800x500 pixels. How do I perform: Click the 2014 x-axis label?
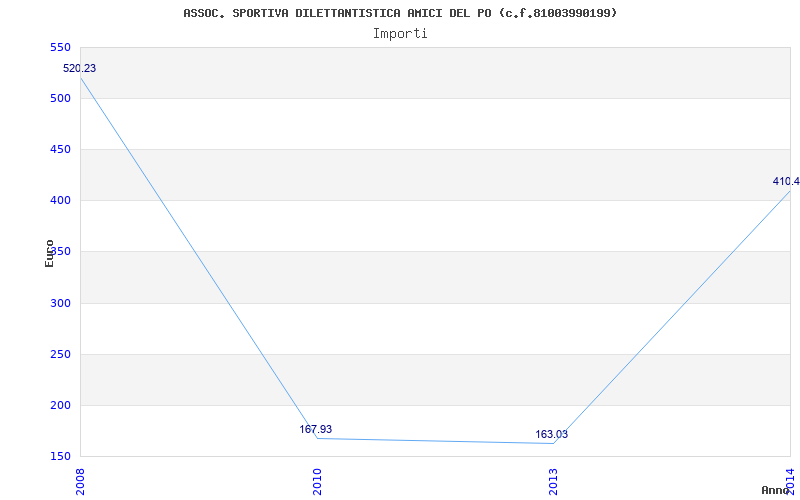790,483
